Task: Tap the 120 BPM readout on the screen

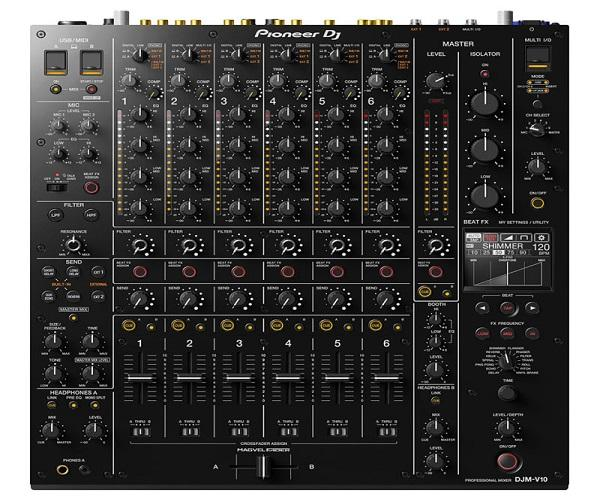Action: [x=541, y=247]
